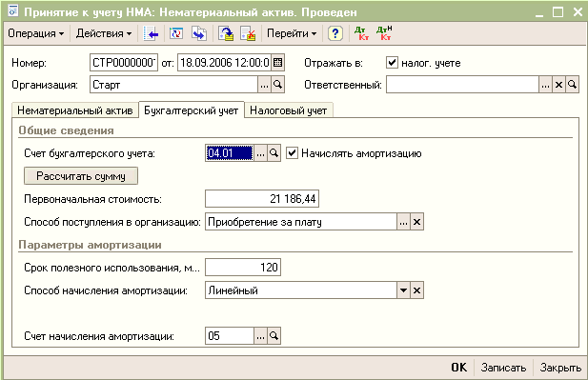Screen dimensions: 588x380
Task: Open selection for Организация via ellipsis
Action: [264, 85]
